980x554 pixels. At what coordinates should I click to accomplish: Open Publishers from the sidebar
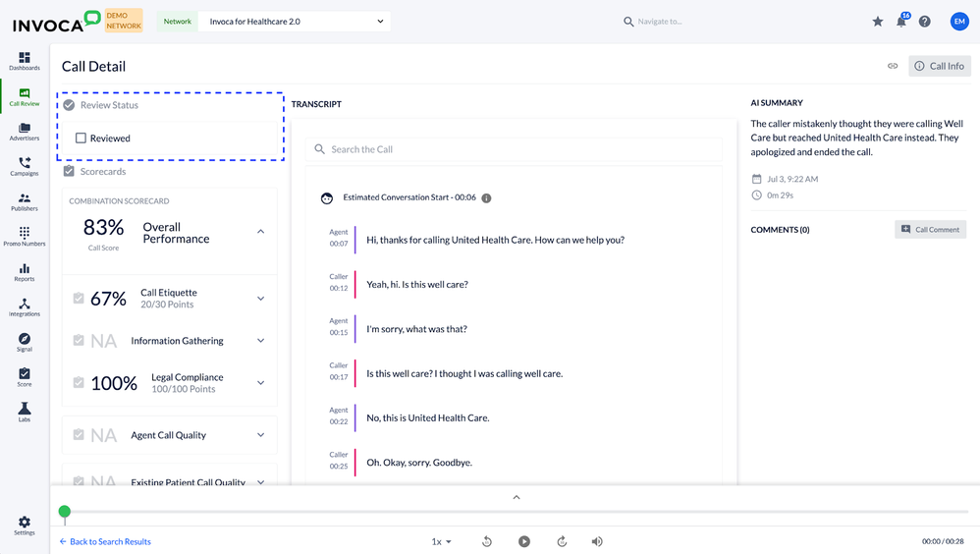tap(25, 201)
